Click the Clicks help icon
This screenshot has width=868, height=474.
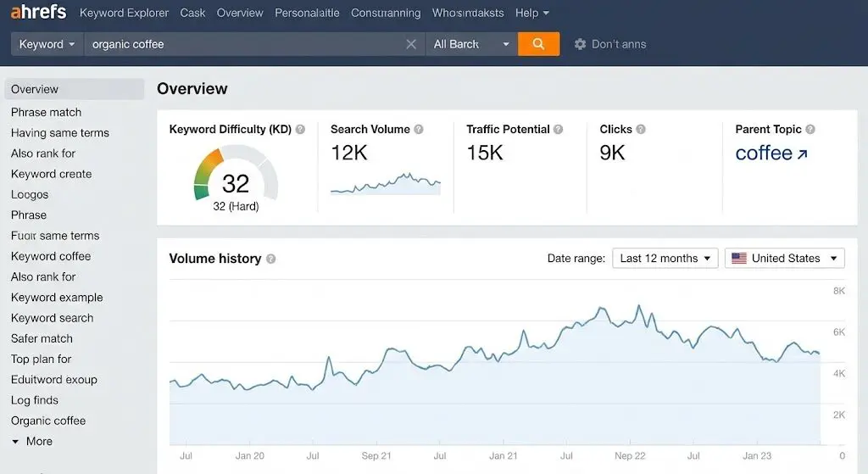(x=641, y=130)
